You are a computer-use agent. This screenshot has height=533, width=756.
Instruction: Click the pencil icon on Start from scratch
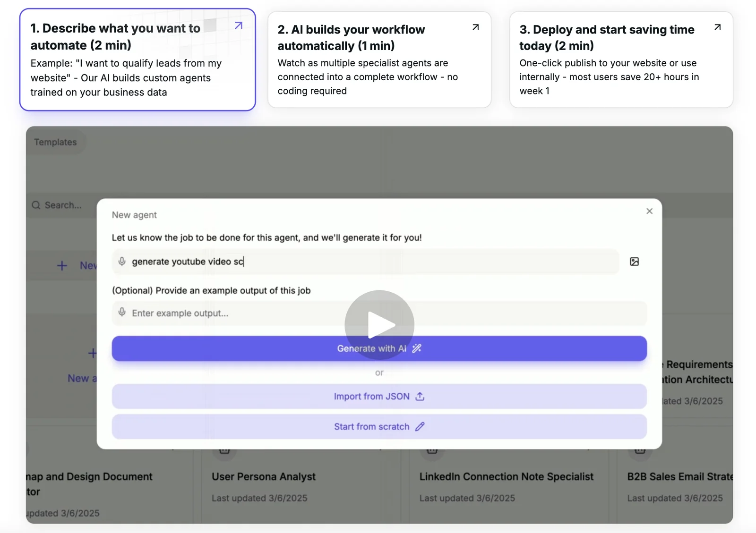click(x=420, y=427)
